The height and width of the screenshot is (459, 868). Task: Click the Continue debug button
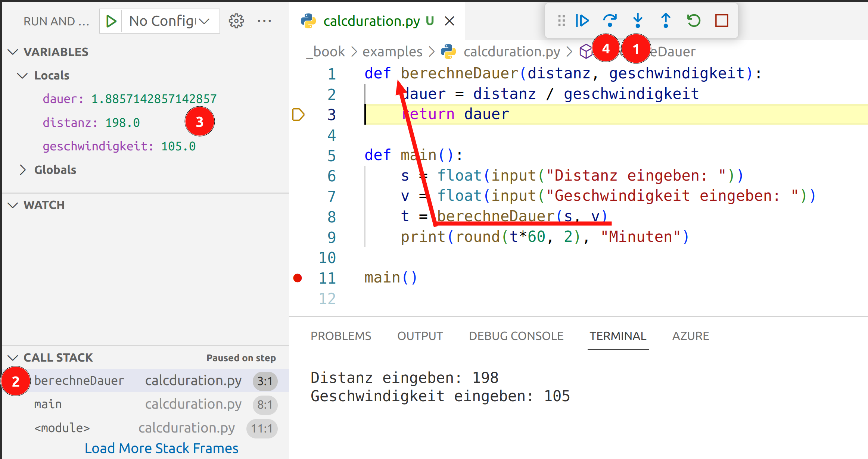click(582, 21)
